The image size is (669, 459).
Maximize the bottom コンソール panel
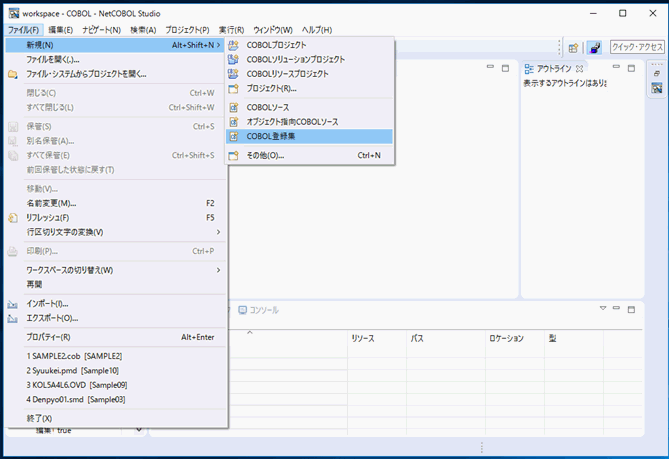631,309
